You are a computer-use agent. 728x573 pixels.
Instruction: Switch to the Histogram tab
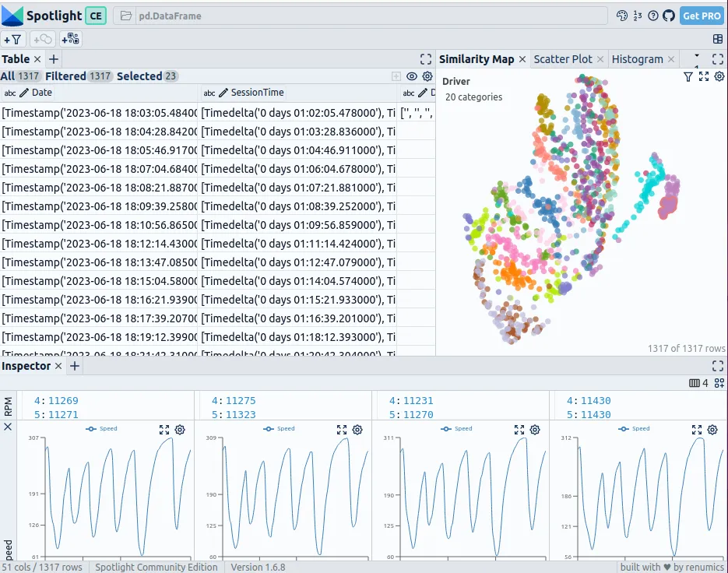pos(637,59)
